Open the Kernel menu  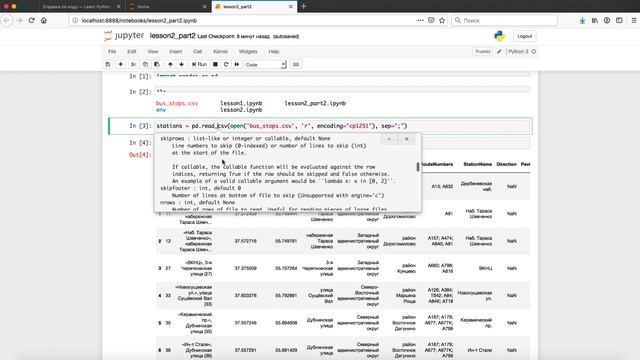point(220,51)
